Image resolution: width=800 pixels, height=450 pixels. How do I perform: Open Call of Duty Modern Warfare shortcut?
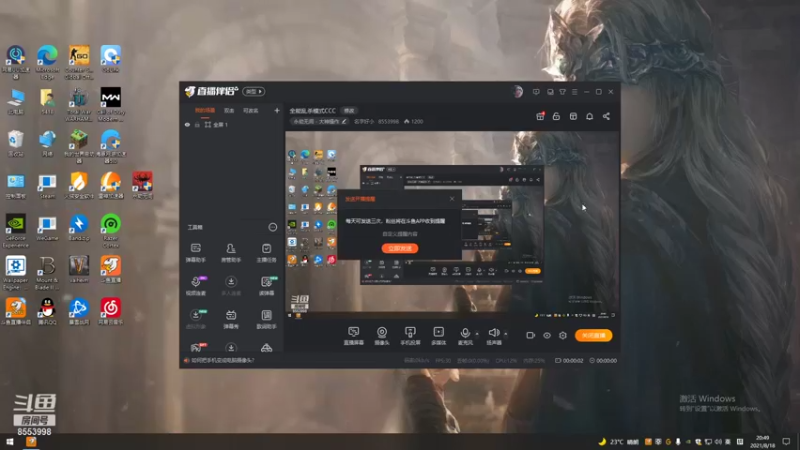coord(110,104)
